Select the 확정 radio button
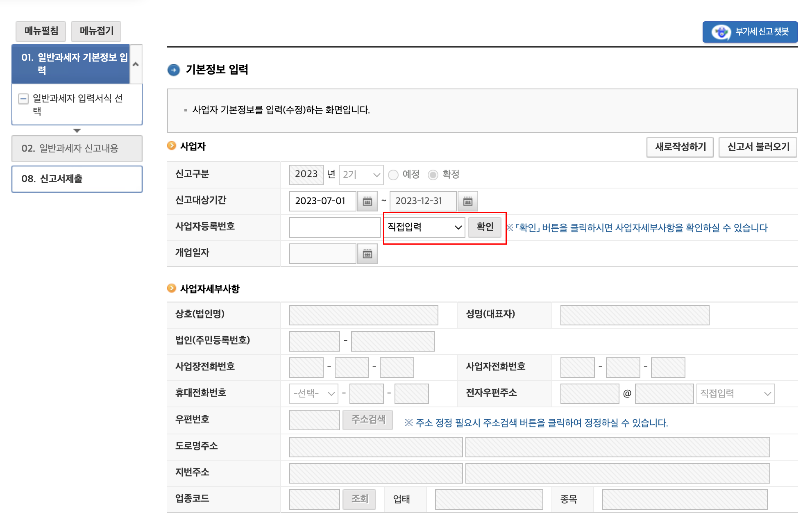This screenshot has height=527, width=812. [x=433, y=175]
